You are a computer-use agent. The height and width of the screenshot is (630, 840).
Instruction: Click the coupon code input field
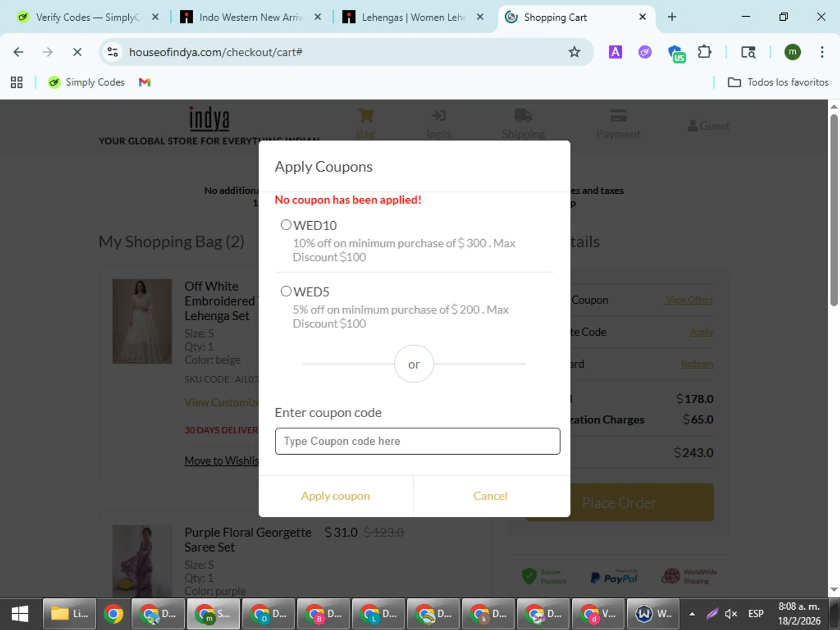pos(417,441)
